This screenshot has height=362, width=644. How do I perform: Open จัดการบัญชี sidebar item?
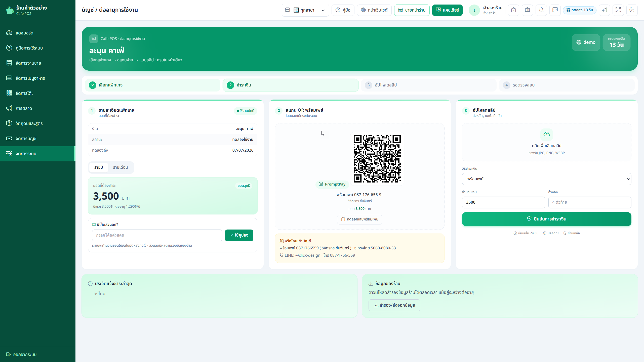pos(38,139)
